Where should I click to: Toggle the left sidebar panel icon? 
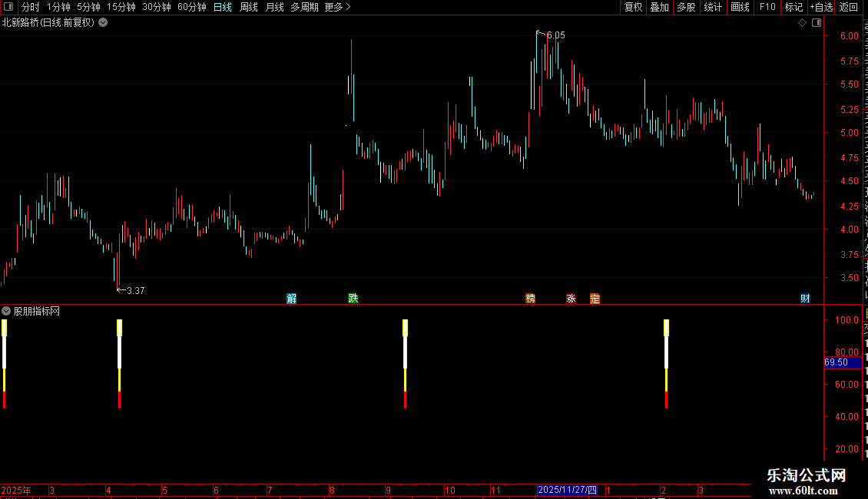8,7
